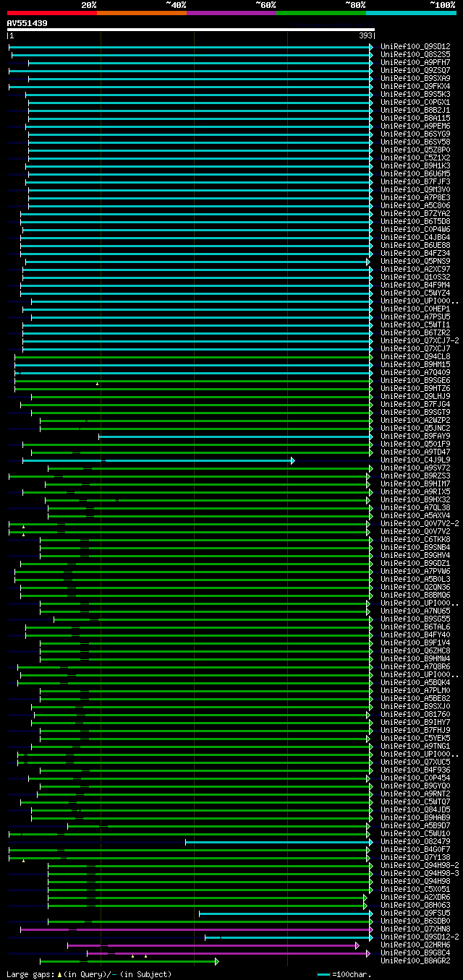Select label UniRef100_Q0V7V2-2
This screenshot has width=463, height=980.
(x=420, y=524)
